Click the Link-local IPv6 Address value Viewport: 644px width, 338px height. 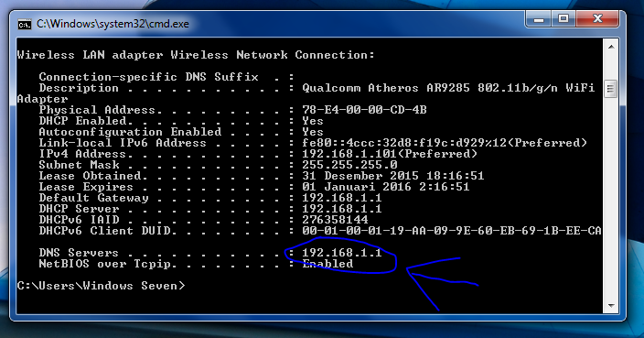click(x=445, y=143)
